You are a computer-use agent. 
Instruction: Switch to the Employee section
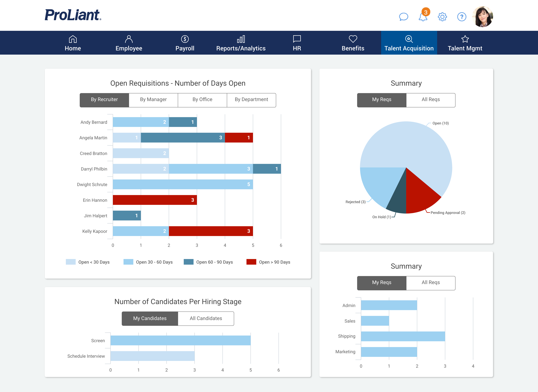click(x=129, y=43)
